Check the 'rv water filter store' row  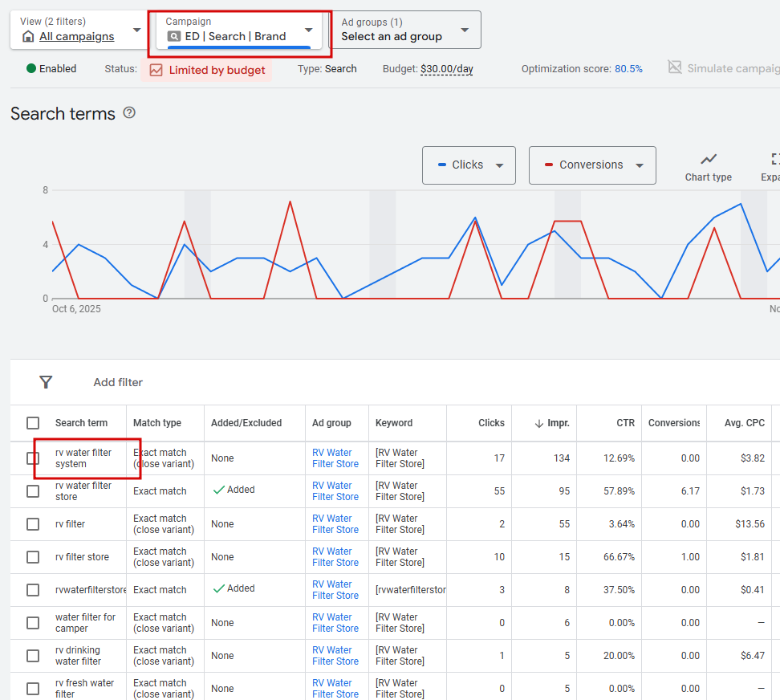[33, 491]
